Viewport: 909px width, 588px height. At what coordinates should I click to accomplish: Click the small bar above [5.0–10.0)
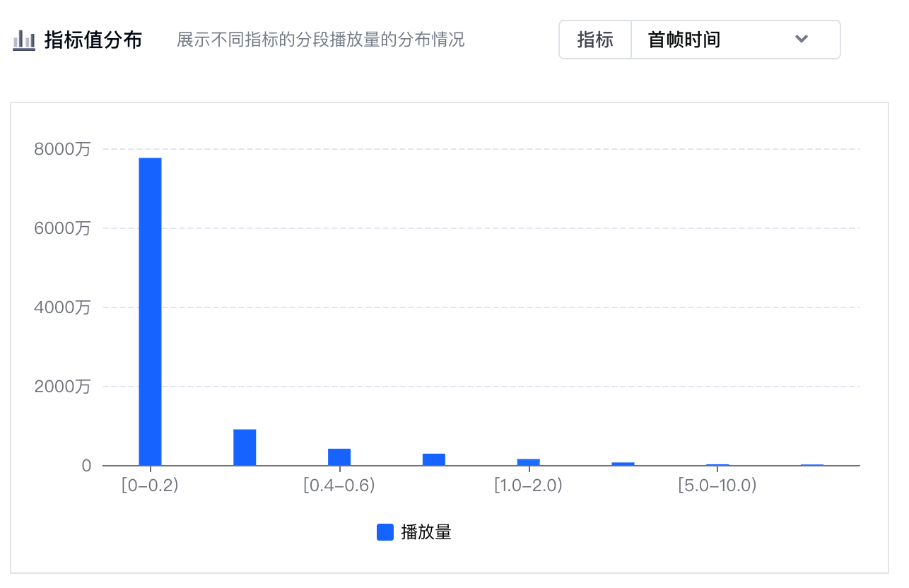coord(717,464)
